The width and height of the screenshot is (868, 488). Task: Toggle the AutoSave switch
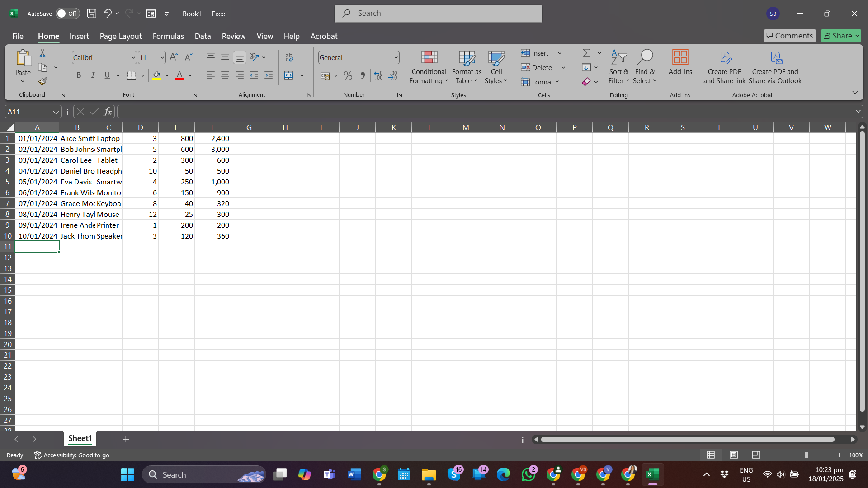[x=67, y=14]
